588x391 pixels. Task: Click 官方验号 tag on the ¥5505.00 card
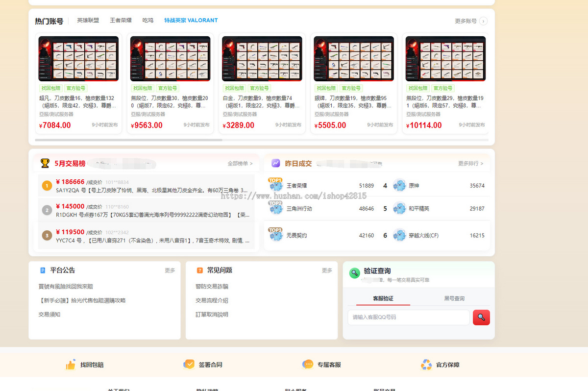tap(351, 88)
